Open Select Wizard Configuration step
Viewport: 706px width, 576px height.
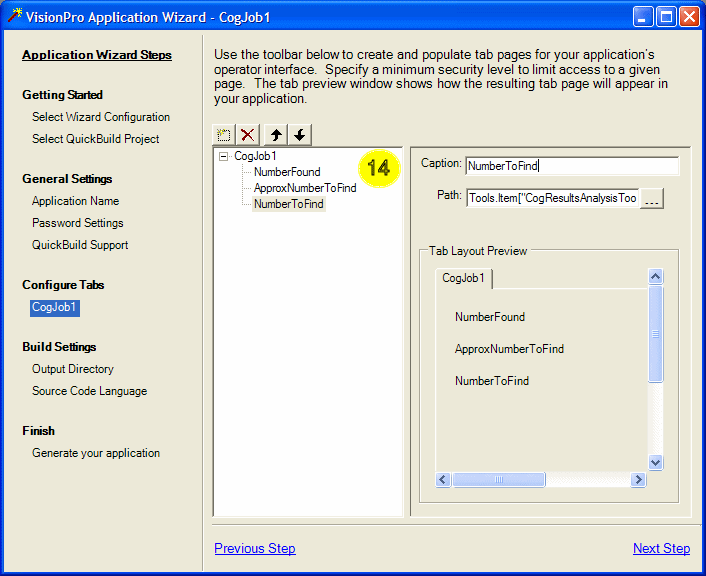pos(101,117)
